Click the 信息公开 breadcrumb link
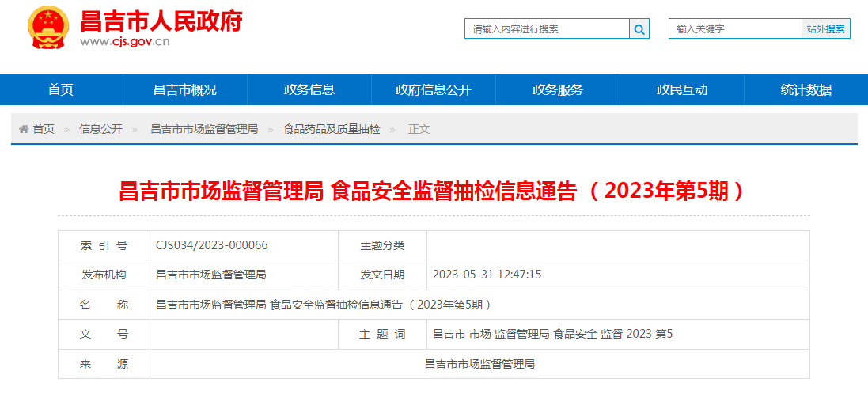 click(100, 129)
